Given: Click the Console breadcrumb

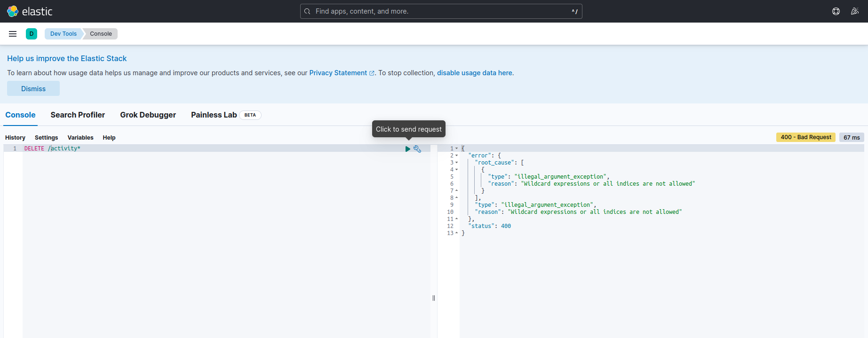Looking at the screenshot, I should point(101,34).
